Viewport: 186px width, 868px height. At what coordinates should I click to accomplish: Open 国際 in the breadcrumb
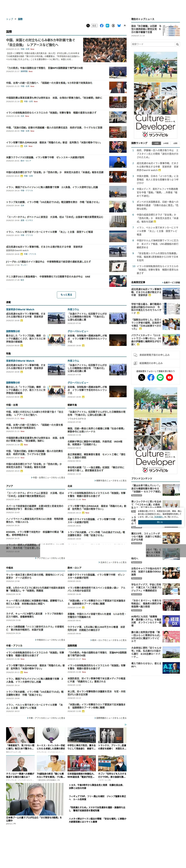pos(20,19)
